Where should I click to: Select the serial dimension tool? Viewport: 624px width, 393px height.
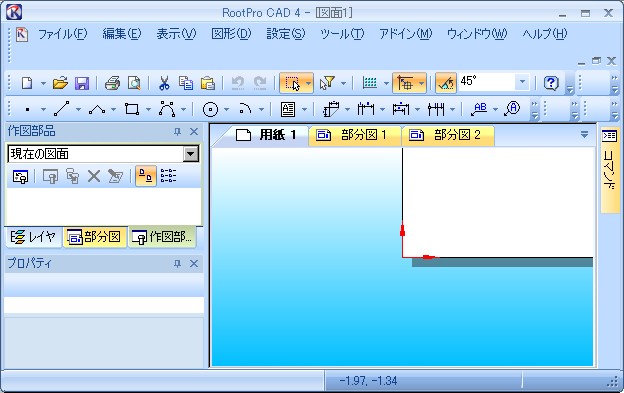tap(366, 109)
